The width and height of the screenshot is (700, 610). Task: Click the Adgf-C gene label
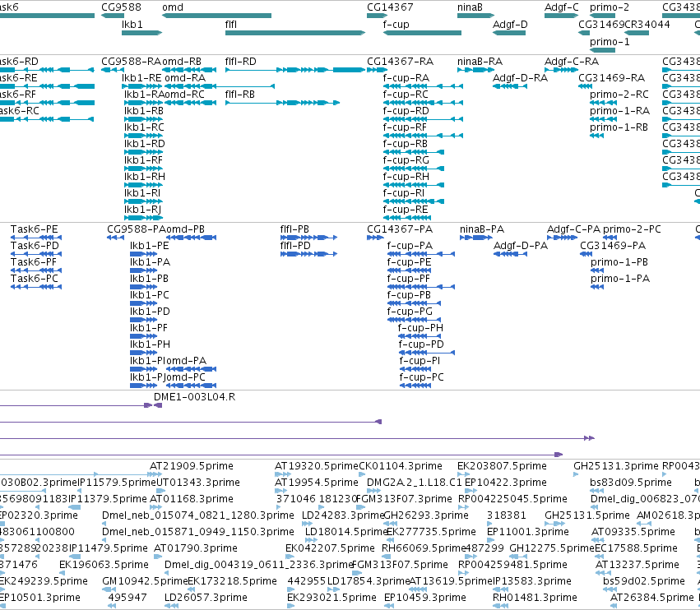point(561,7)
